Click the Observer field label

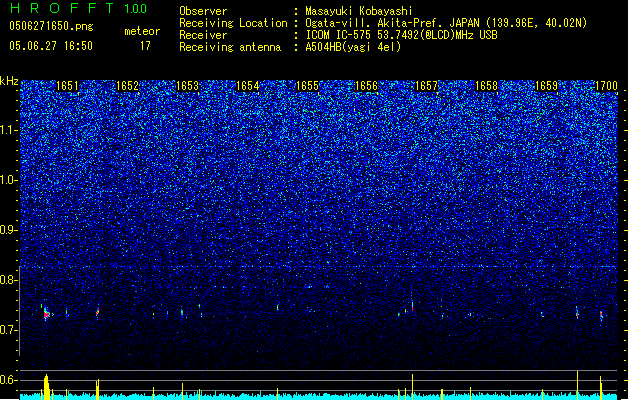pos(203,11)
